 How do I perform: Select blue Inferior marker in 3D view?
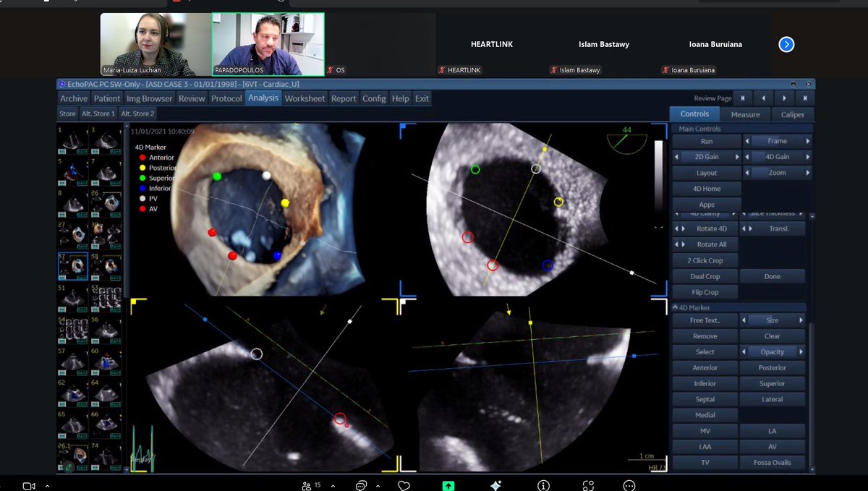point(277,256)
